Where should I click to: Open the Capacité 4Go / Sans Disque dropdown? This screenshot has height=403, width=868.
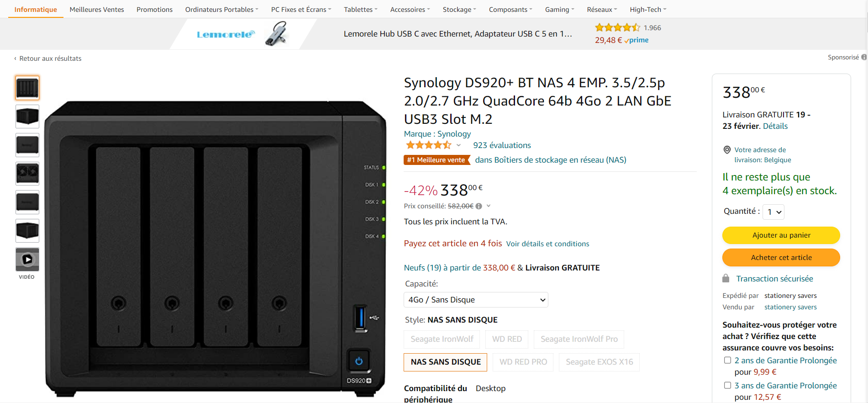(476, 300)
